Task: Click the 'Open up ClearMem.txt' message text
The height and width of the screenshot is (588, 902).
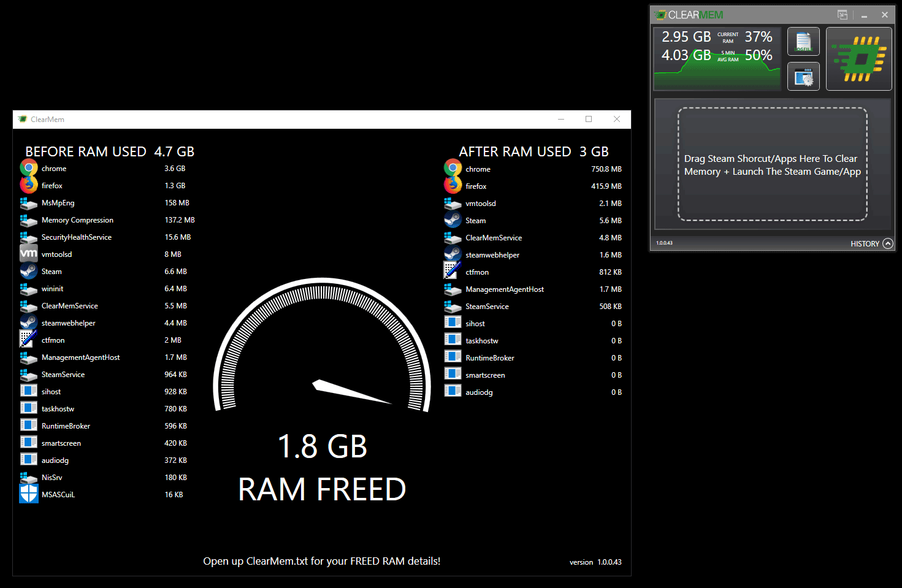Action: click(321, 561)
